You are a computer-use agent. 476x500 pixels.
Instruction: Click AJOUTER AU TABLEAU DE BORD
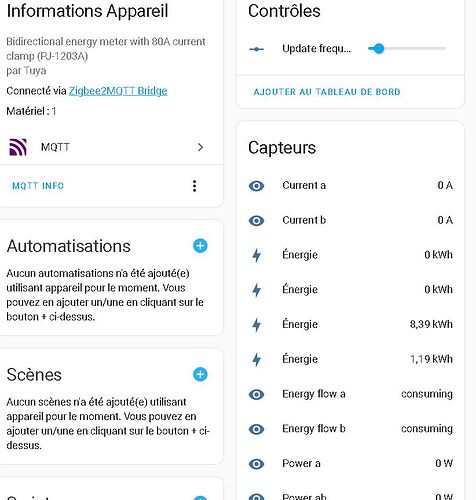(x=327, y=92)
